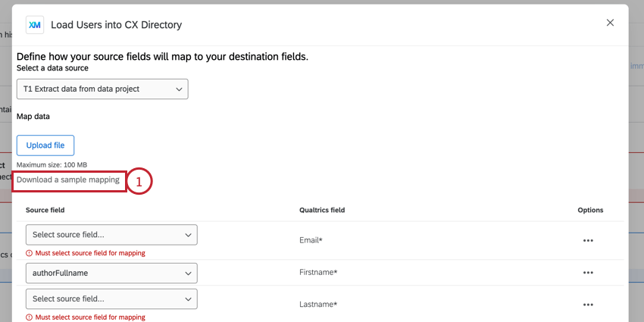Click the Firstname* Qualtrics field label

coord(318,272)
